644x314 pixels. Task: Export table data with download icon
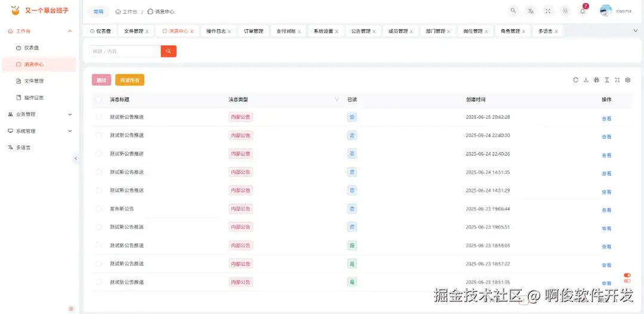point(586,80)
